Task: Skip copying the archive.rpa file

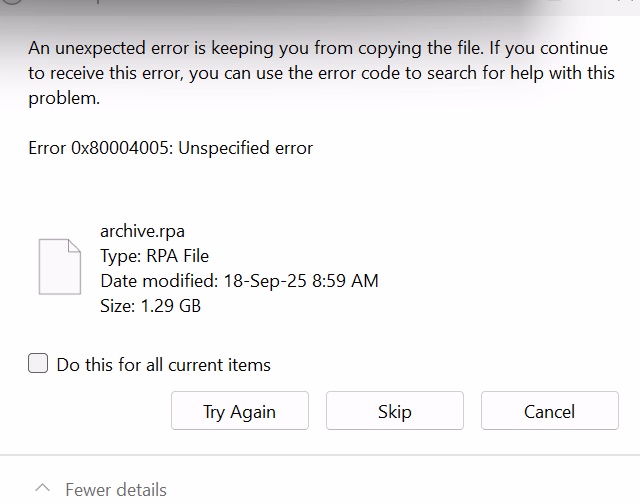Action: pos(395,411)
